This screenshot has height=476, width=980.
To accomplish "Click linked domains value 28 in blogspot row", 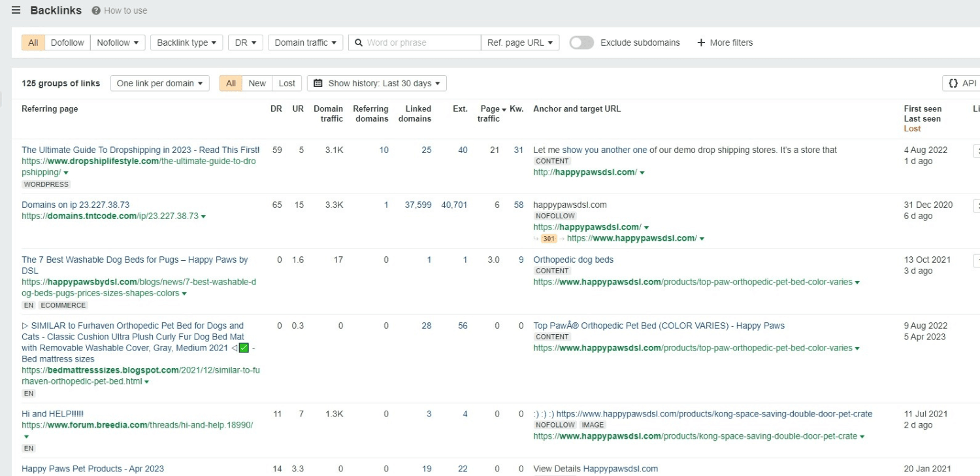I will (426, 326).
